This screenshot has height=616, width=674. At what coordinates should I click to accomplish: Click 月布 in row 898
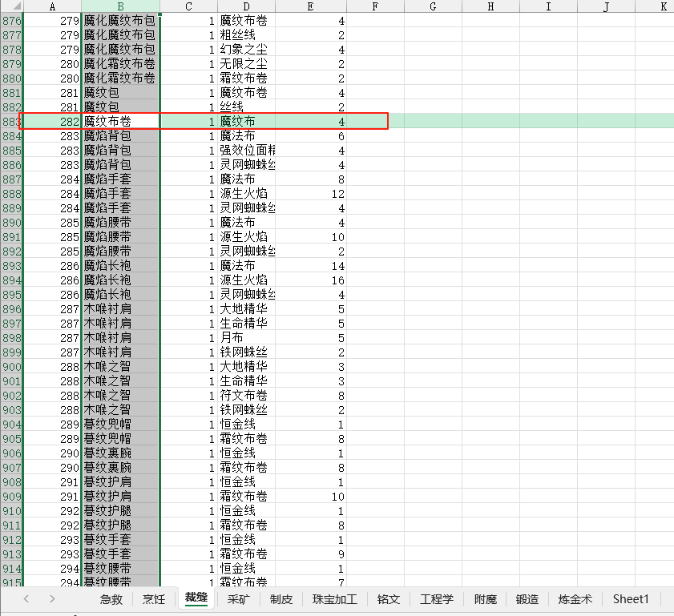(x=246, y=338)
